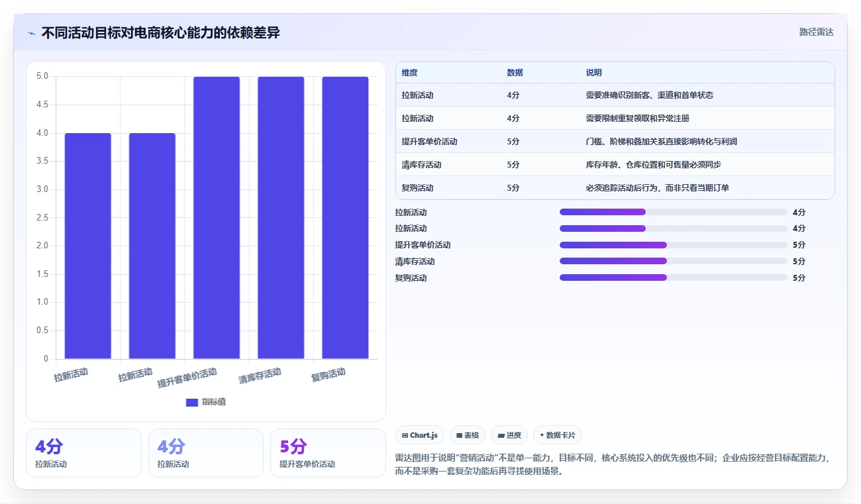The height and width of the screenshot is (504, 861).
Task: Select the 表格 tag
Action: pos(468,435)
